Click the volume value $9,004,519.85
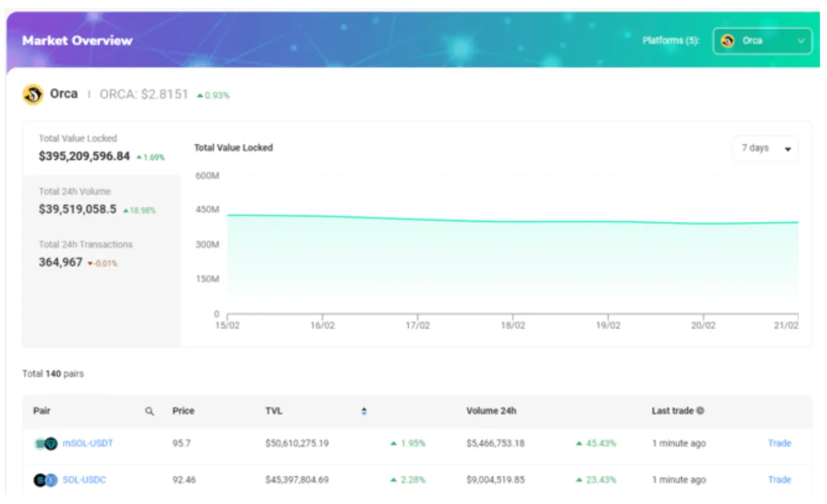The width and height of the screenshot is (827, 504). (x=495, y=480)
